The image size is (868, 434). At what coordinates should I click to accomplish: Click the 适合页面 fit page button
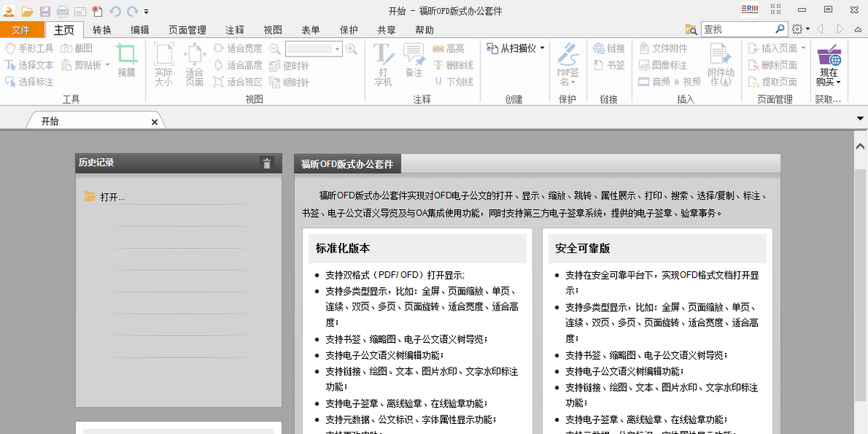point(195,64)
